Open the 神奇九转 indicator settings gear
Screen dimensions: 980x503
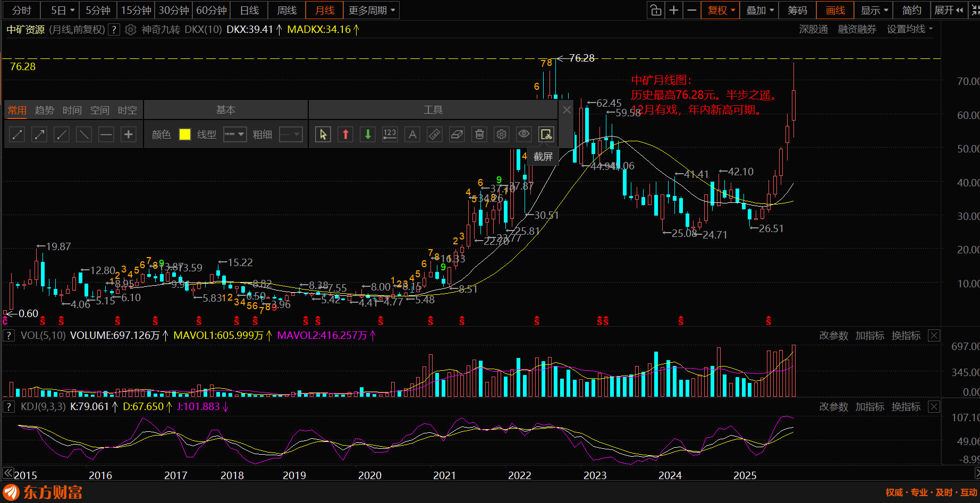point(131,30)
